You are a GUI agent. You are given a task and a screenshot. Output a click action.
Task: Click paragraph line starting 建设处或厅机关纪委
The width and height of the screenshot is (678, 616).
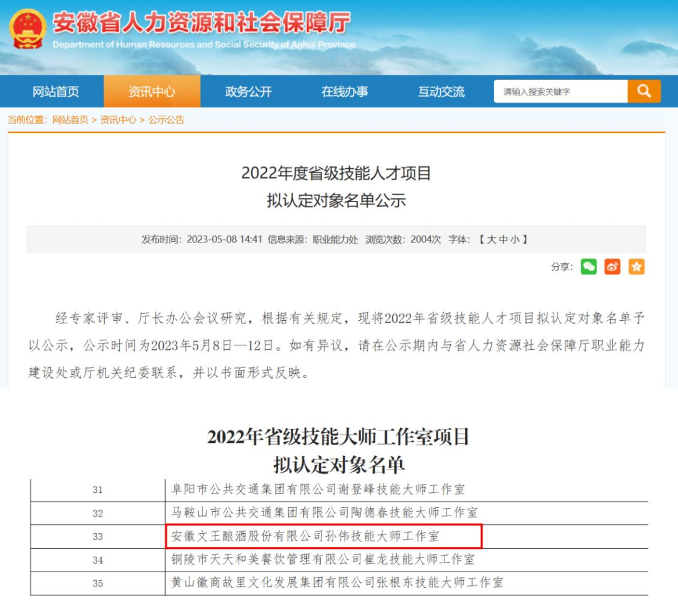(169, 372)
